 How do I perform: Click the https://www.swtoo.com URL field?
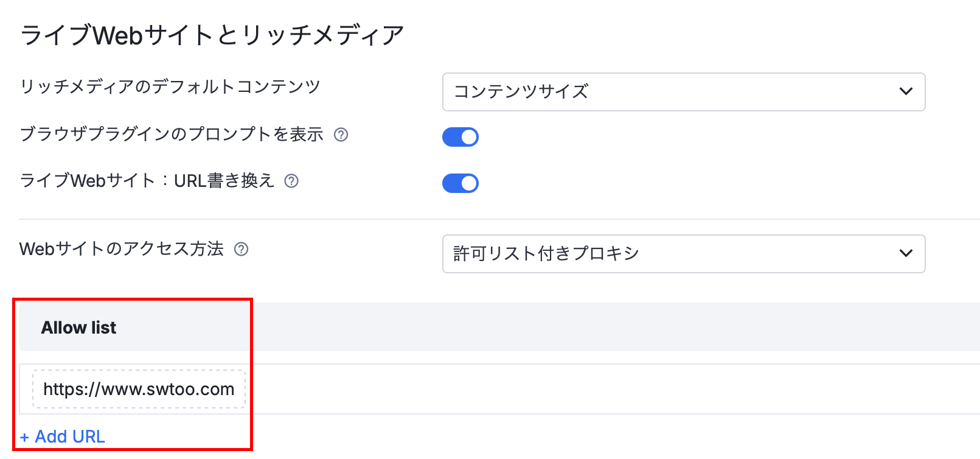click(139, 389)
